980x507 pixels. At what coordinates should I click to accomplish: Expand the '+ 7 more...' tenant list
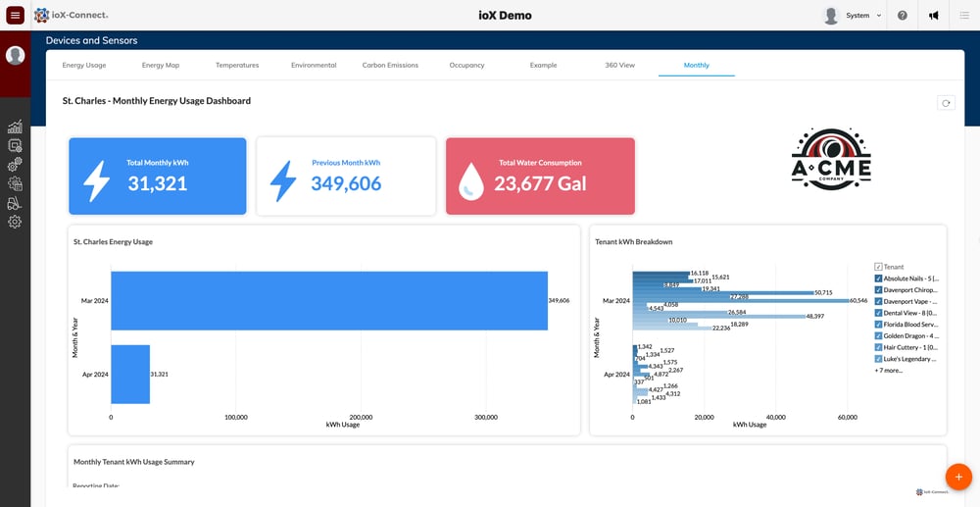(x=888, y=371)
